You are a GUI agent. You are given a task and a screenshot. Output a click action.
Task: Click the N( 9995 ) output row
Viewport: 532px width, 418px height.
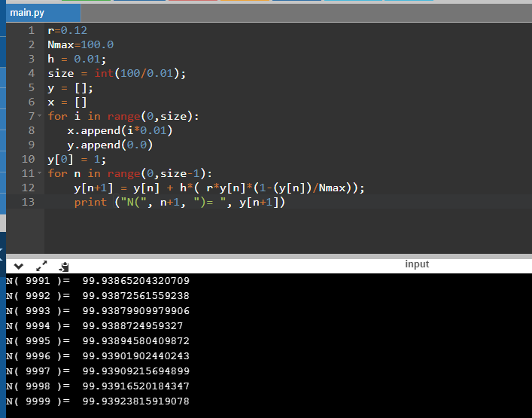point(98,341)
